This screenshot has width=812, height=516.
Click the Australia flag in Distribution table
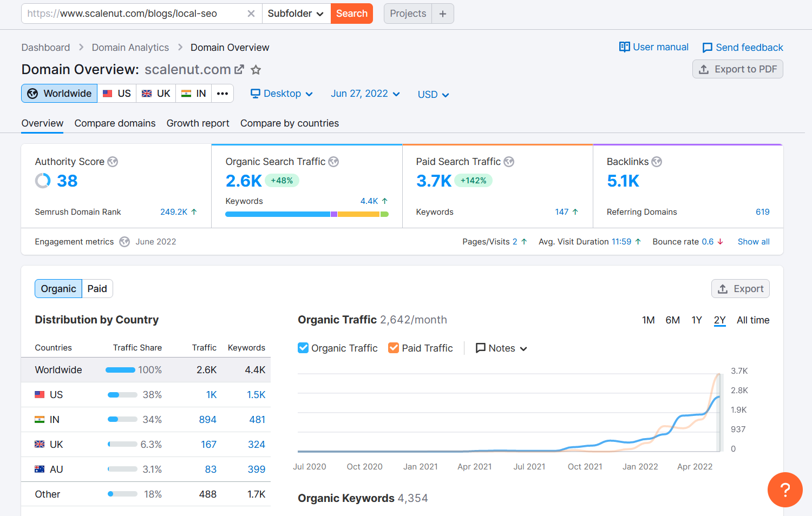point(40,469)
